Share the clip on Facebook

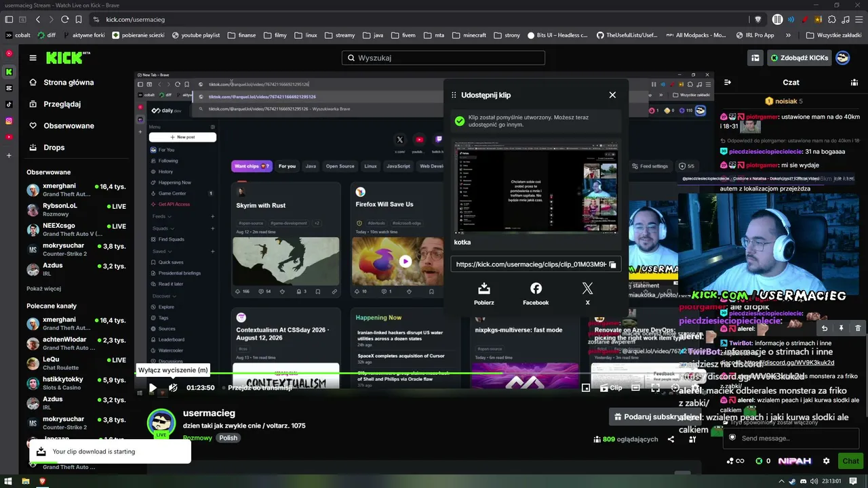(536, 293)
